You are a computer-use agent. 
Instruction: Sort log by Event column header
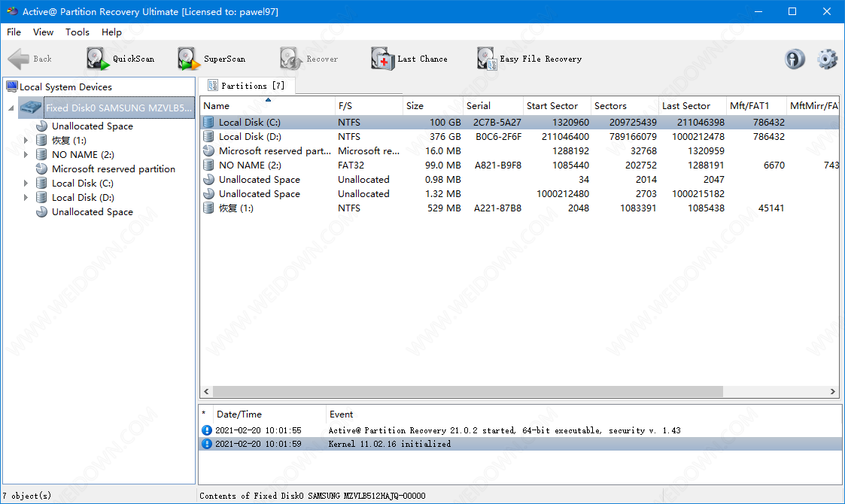pyautogui.click(x=584, y=414)
